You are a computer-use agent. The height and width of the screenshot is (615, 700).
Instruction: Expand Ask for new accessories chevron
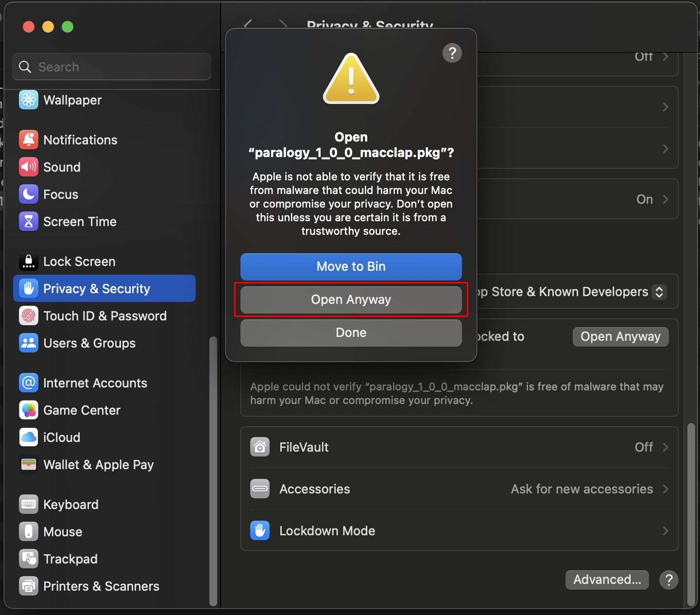tap(666, 489)
